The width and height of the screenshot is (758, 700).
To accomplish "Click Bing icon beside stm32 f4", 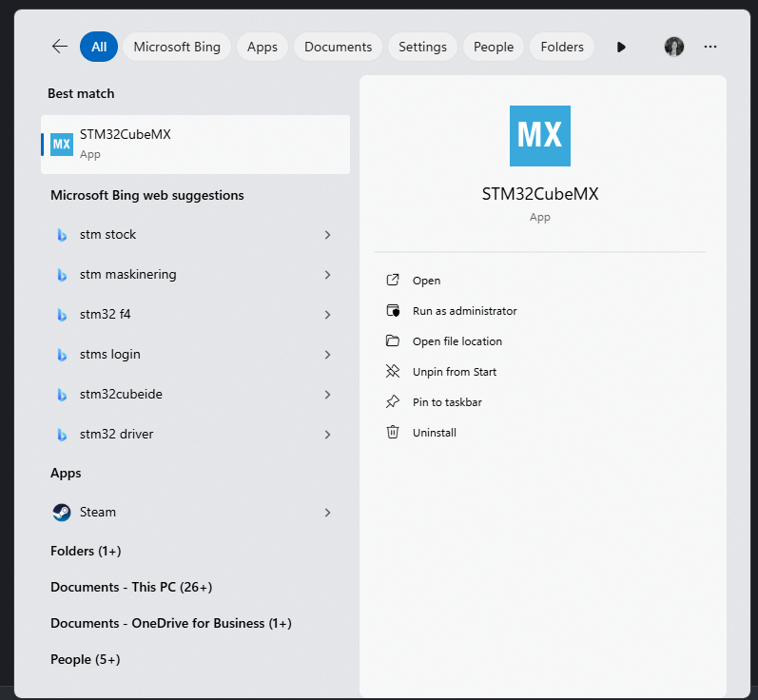I will (62, 315).
